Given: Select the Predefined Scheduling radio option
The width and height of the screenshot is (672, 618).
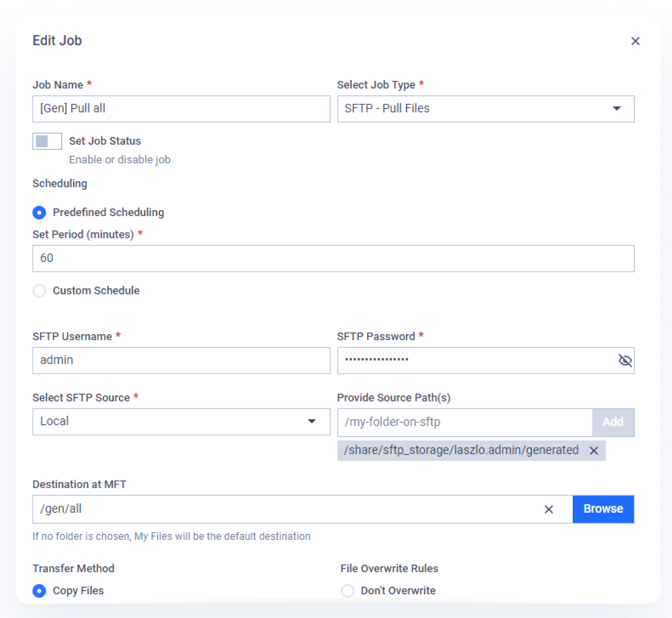Looking at the screenshot, I should pos(40,213).
